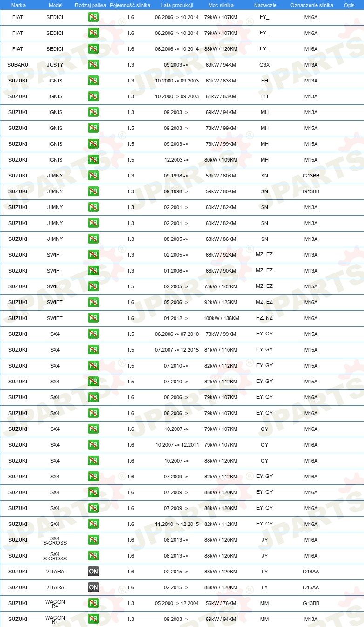Click fuel icon in WAGON R+ 69kW/94KM row

click(x=94, y=619)
